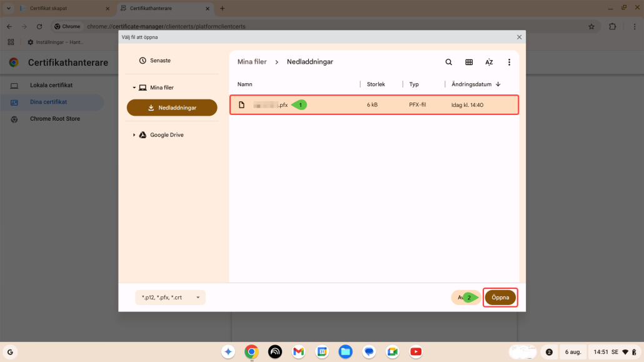
Task: Open the AZ sort options
Action: pyautogui.click(x=489, y=62)
